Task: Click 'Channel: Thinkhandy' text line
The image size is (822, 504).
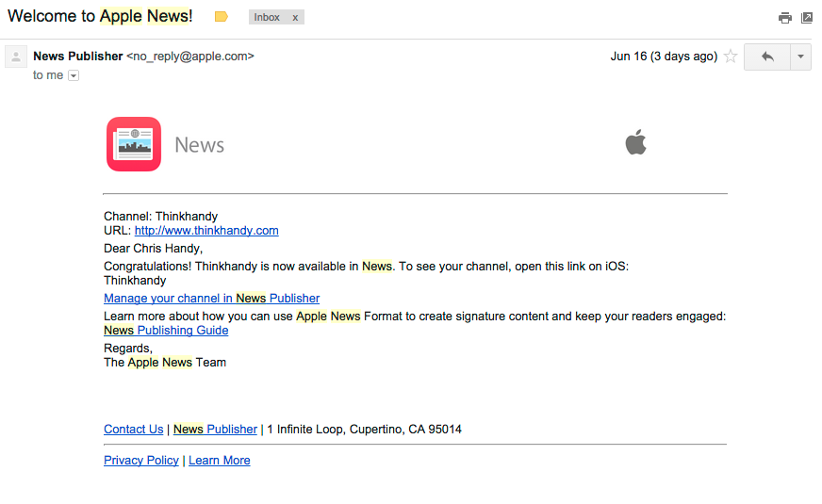Action: coord(160,217)
